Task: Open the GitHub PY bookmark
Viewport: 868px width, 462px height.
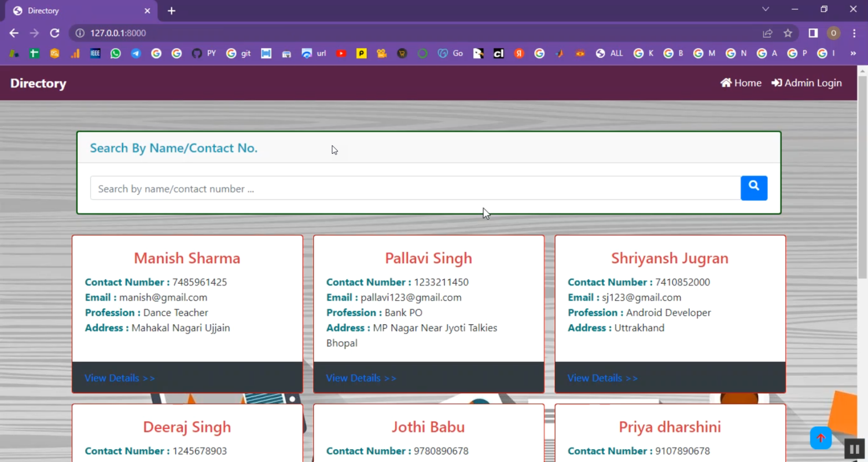Action: coord(203,53)
